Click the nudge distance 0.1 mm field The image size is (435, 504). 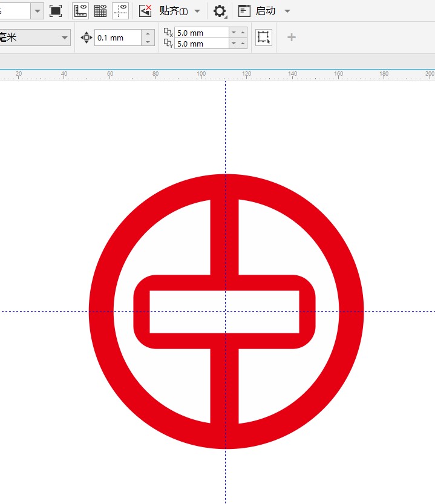[117, 38]
